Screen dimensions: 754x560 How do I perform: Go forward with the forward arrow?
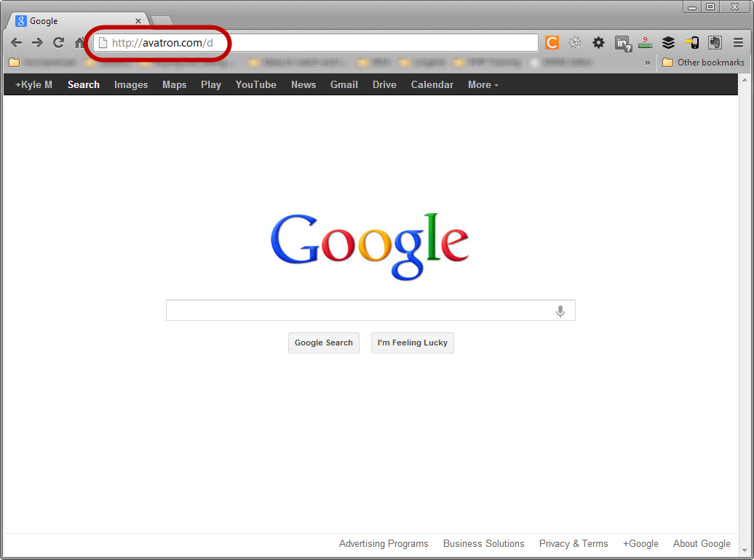click(x=37, y=43)
